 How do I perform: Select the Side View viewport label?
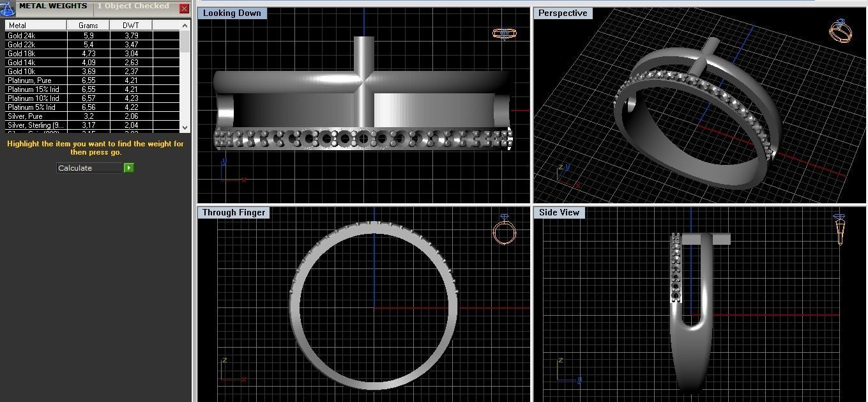(559, 212)
